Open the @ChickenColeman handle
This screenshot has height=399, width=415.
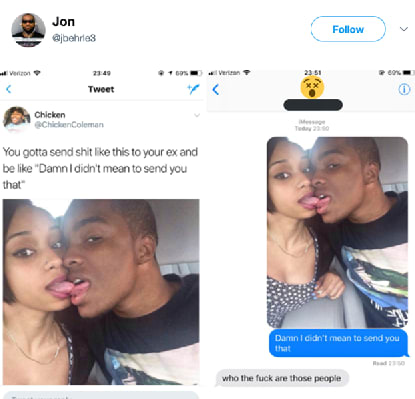[x=69, y=125]
